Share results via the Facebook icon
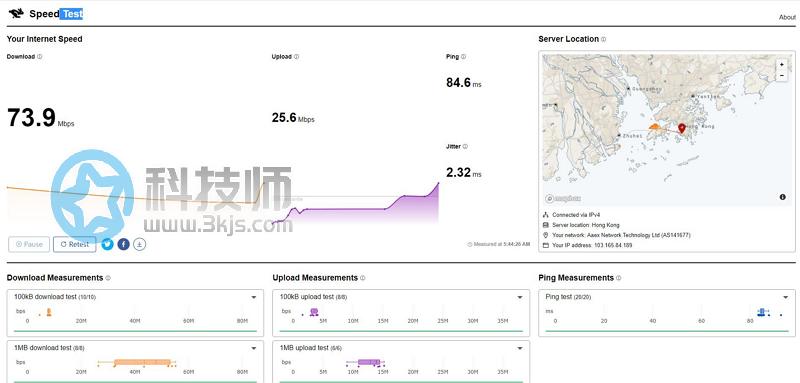 coord(123,244)
